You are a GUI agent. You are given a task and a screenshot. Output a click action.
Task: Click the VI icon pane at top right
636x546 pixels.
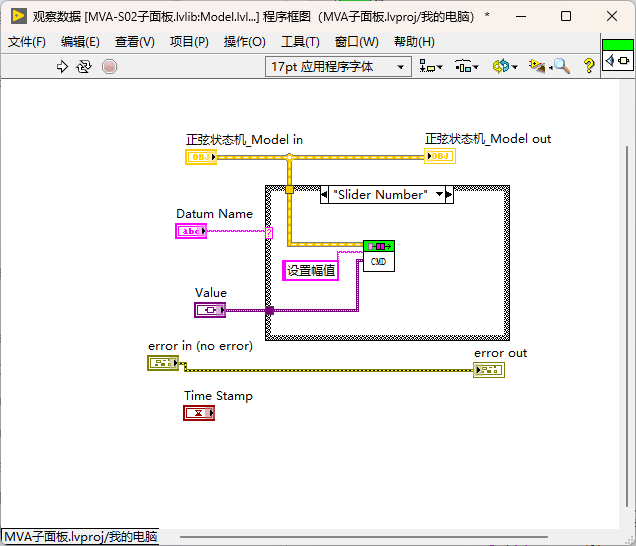click(x=617, y=55)
